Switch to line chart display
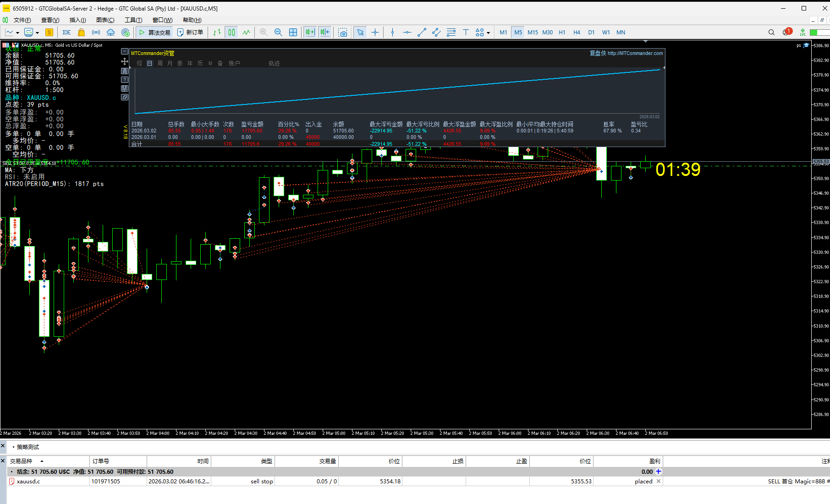The image size is (830, 504). (247, 32)
